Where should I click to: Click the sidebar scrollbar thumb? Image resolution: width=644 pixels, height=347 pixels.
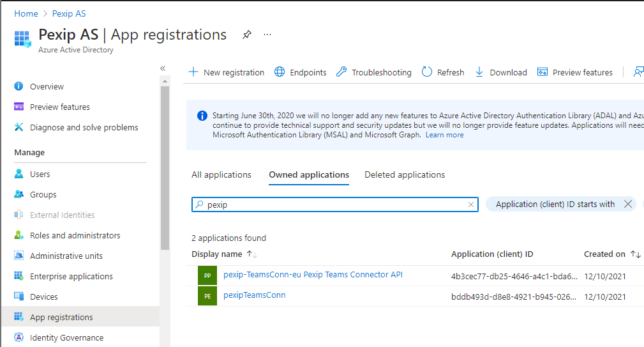(165, 167)
